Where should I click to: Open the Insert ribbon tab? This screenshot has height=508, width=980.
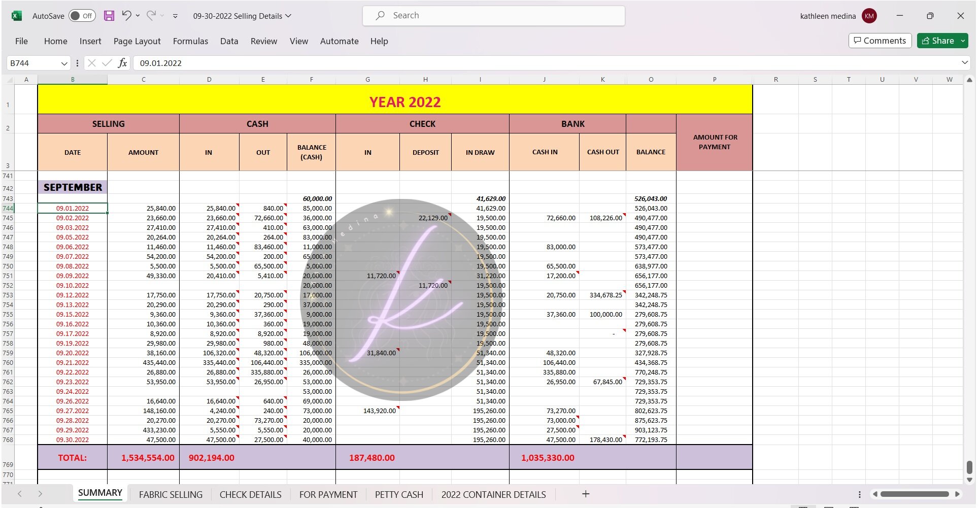coord(90,41)
